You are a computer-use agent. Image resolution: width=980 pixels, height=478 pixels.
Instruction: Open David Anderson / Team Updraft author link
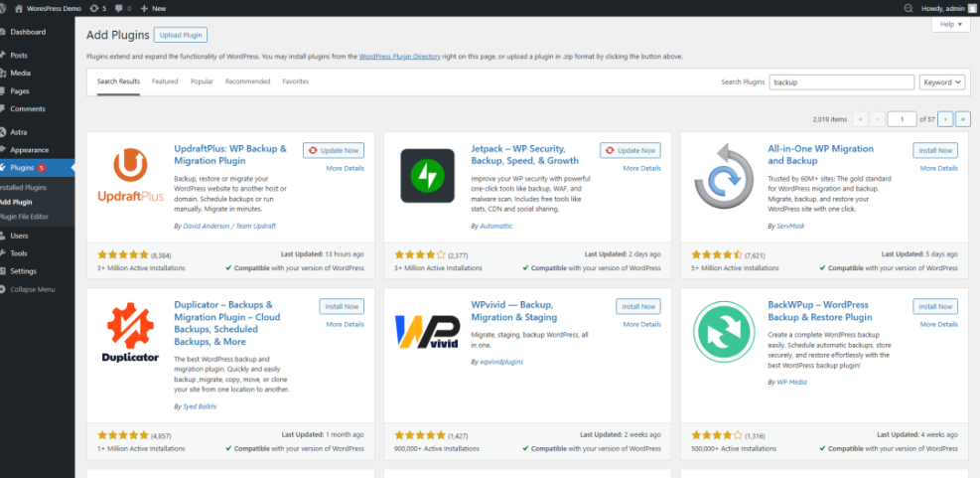[x=229, y=226]
